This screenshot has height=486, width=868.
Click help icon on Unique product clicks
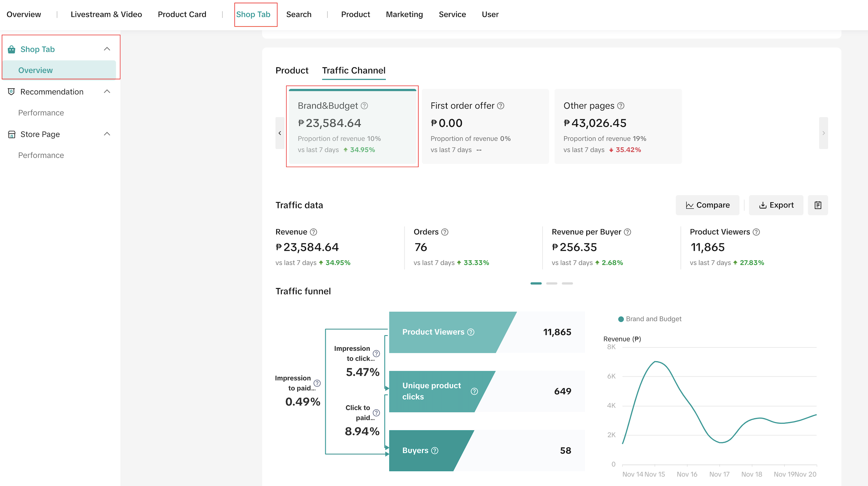(x=474, y=391)
